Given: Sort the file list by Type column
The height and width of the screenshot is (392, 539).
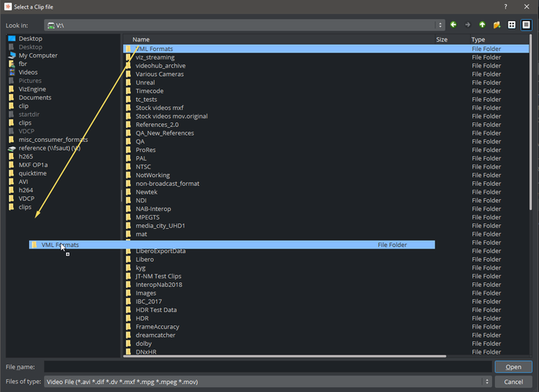Looking at the screenshot, I should click(479, 39).
